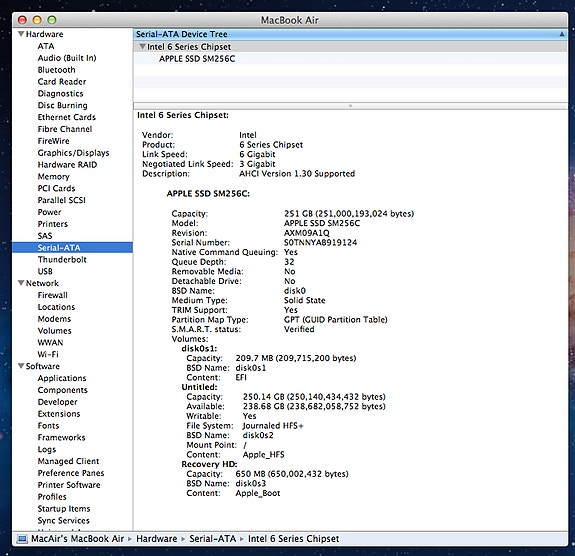Select USB in the sidebar
The image size is (575, 556).
click(45, 271)
